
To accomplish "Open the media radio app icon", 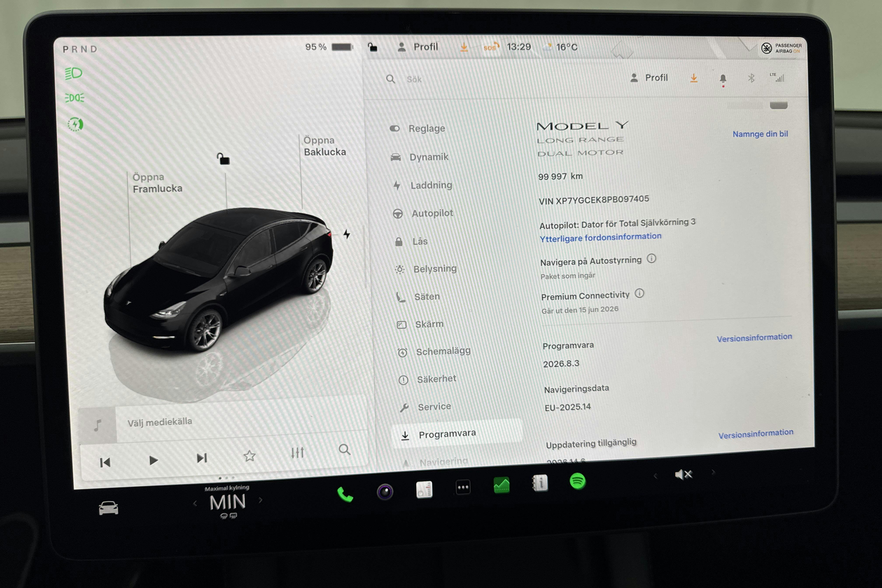I will tap(424, 489).
